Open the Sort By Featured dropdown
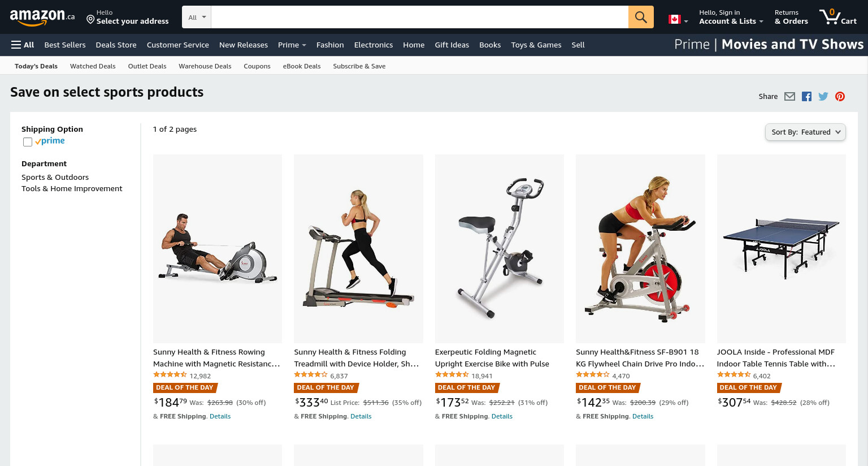Image resolution: width=868 pixels, height=466 pixels. 805,132
